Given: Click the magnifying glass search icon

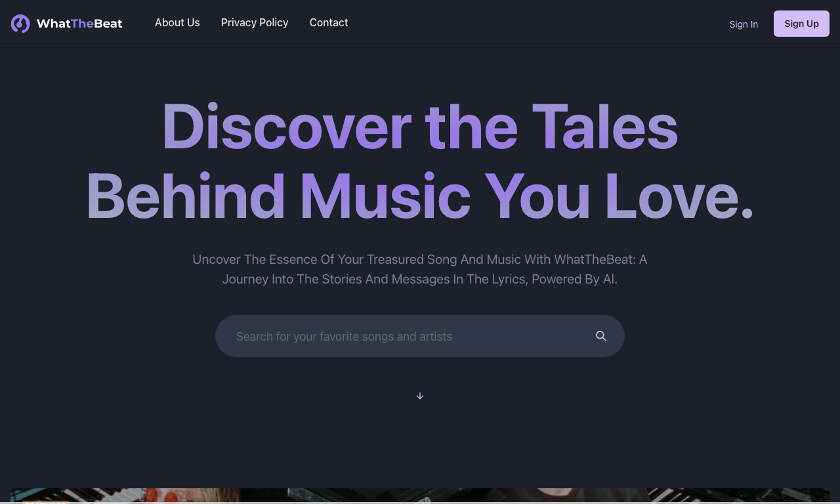Looking at the screenshot, I should tap(601, 336).
